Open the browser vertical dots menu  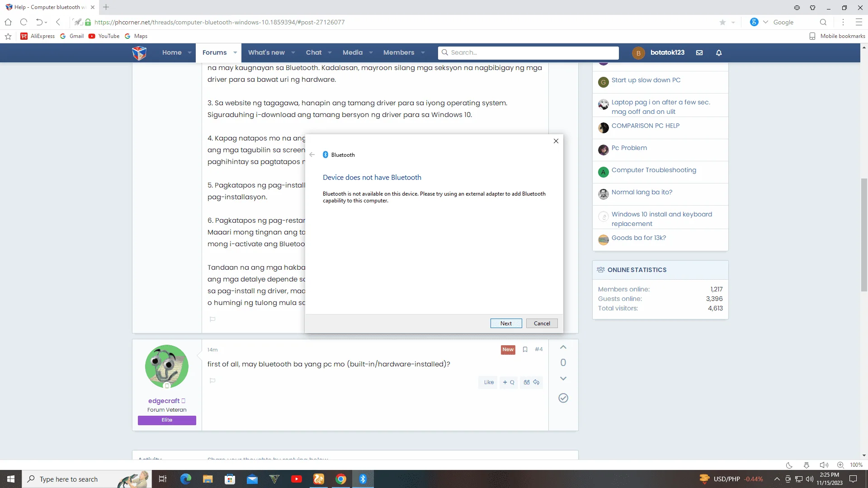pyautogui.click(x=843, y=22)
